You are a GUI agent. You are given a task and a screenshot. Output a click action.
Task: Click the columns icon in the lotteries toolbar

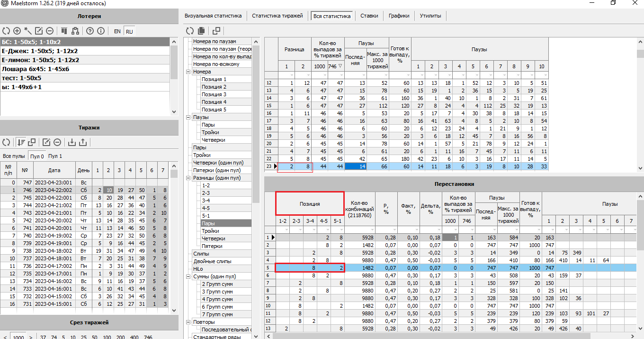(64, 31)
